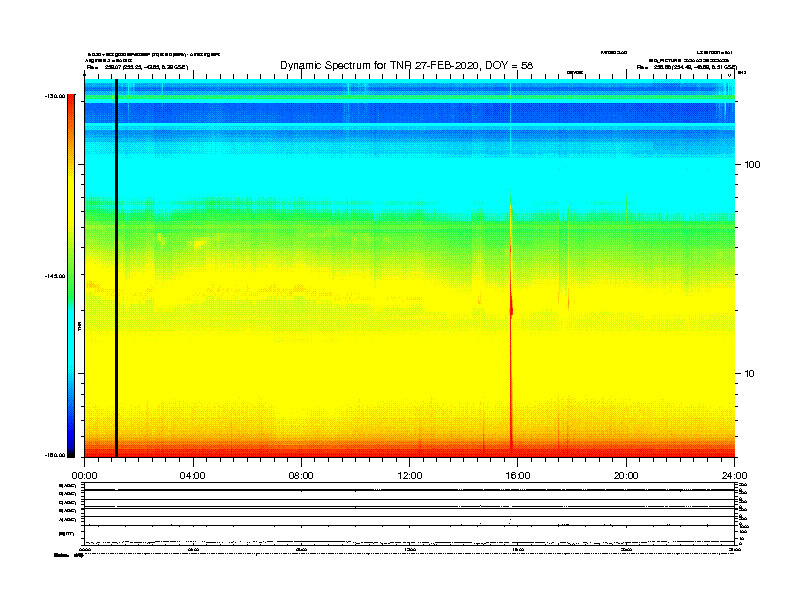Click the 12:00 time axis label under the spectrum
792x612 pixels.
(410, 476)
